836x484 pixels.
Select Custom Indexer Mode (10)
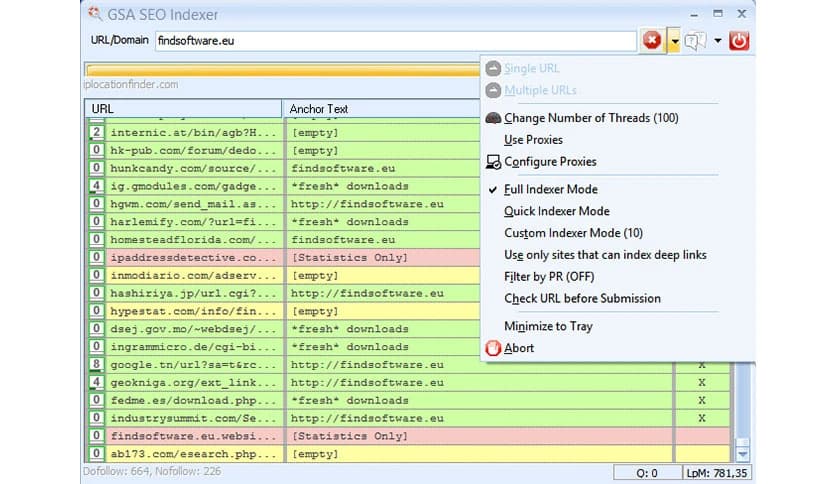click(x=573, y=233)
